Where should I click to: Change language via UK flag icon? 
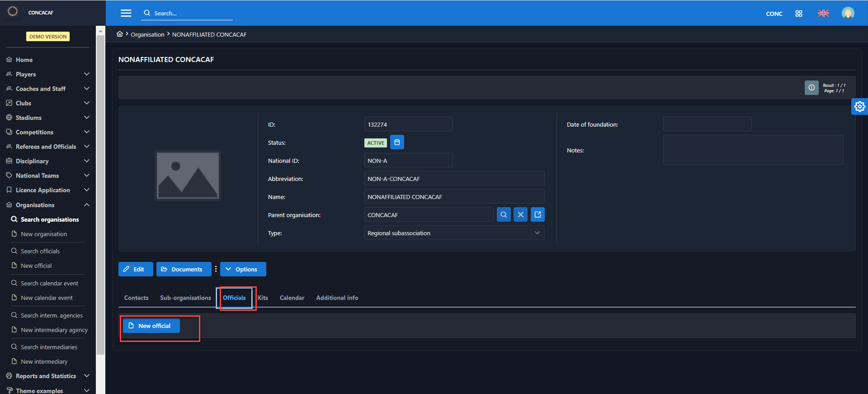tap(823, 14)
